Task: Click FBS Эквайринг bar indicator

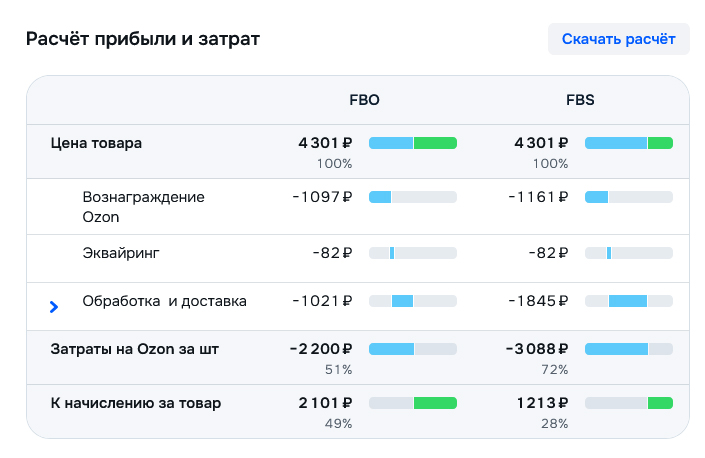Action: pos(608,253)
